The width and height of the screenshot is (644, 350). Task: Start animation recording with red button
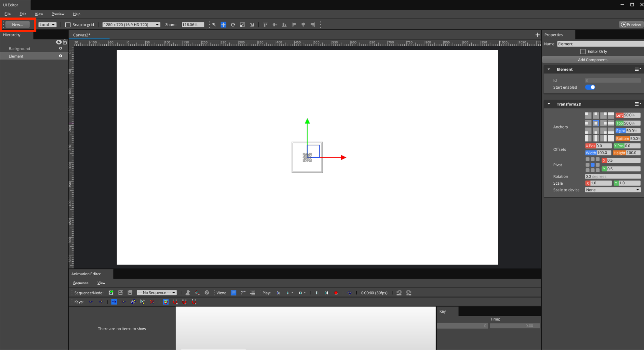coord(336,293)
